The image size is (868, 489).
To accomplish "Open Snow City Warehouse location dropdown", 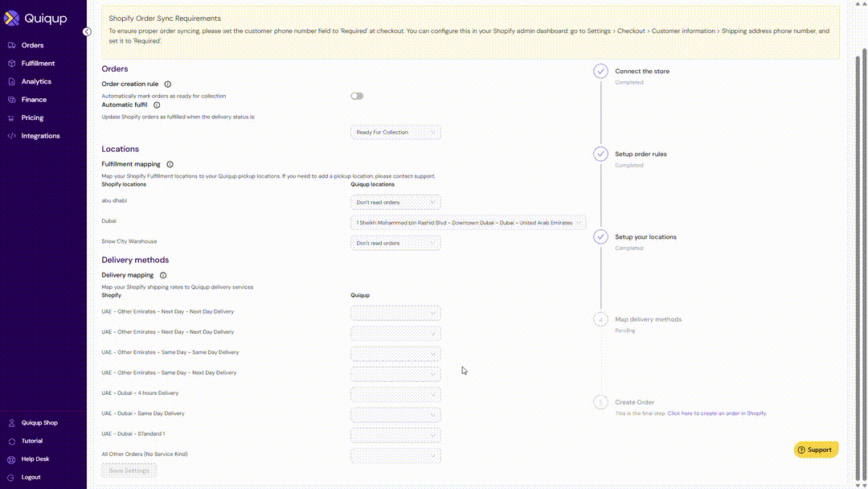I will coord(395,243).
